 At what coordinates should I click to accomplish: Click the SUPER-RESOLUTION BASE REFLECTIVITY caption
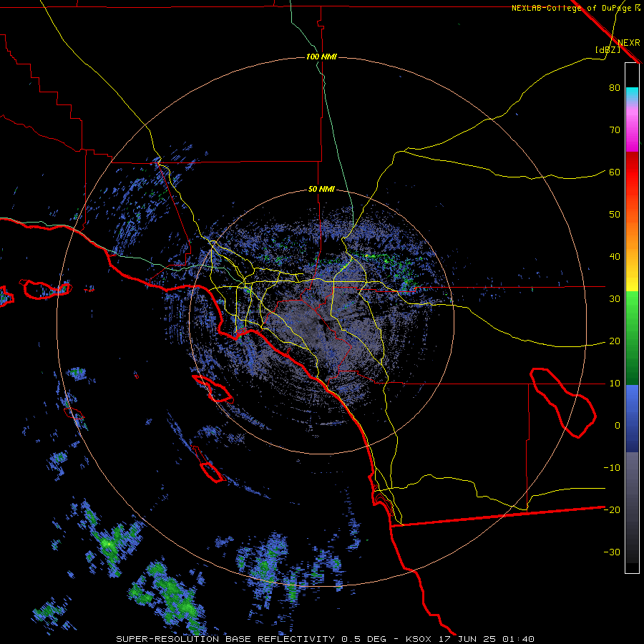(225, 639)
